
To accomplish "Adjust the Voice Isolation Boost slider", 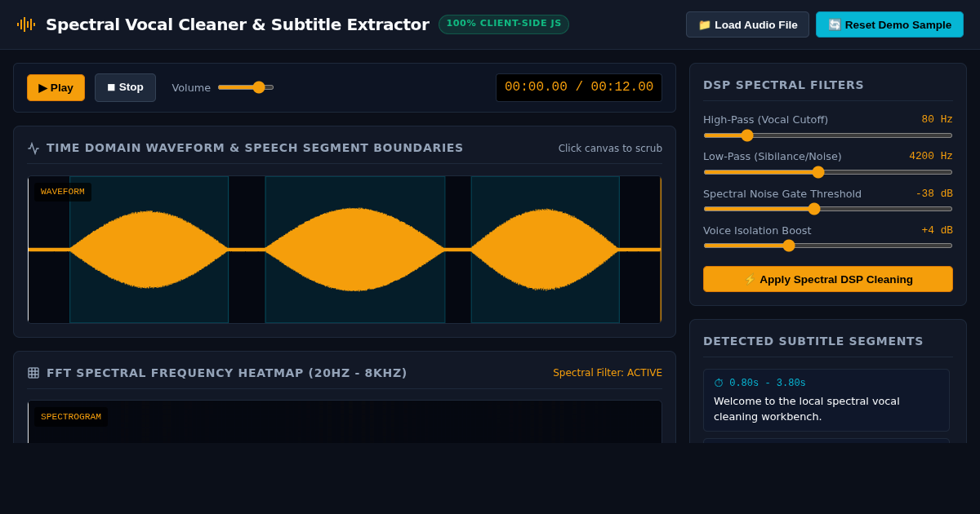I will pyautogui.click(x=828, y=246).
